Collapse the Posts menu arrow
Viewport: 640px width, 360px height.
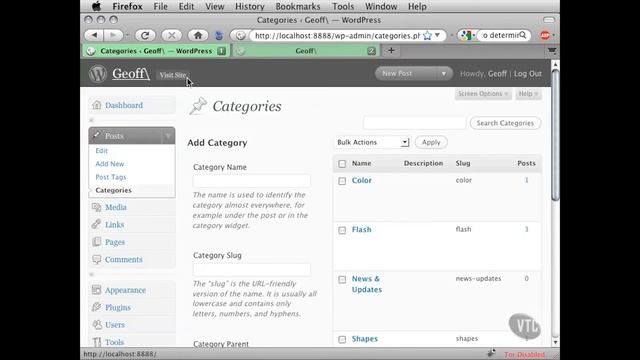click(168, 136)
